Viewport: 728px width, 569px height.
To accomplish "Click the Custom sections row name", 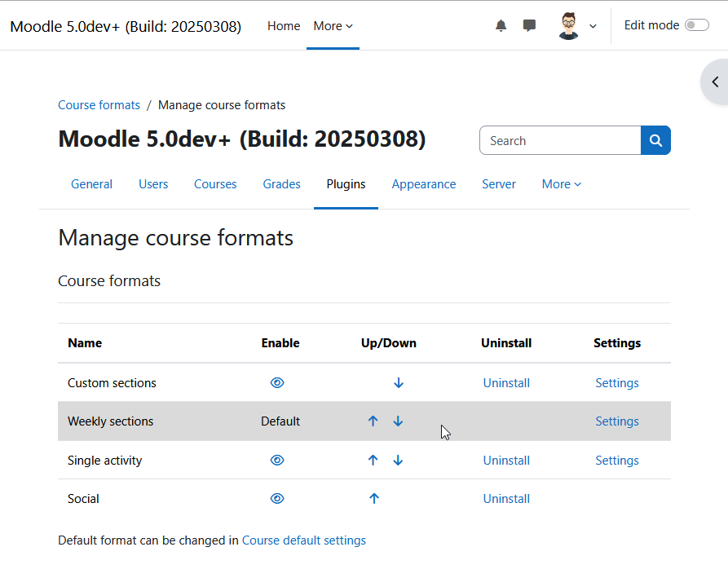I will point(112,383).
